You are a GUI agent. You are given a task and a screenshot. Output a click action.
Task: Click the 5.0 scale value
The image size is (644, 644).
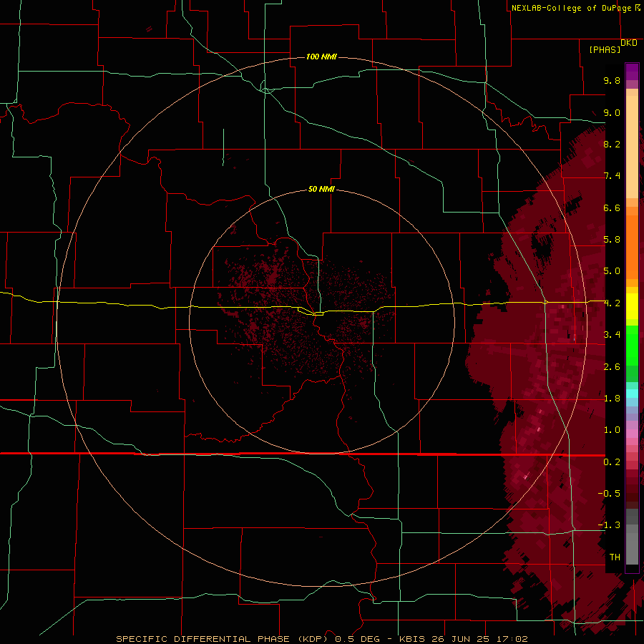pyautogui.click(x=612, y=271)
